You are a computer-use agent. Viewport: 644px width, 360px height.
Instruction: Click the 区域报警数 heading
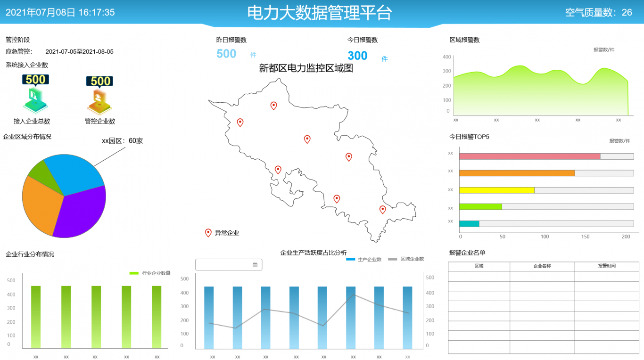click(464, 40)
